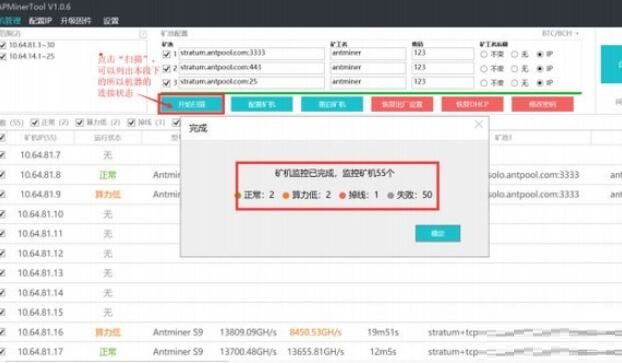This screenshot has height=363, width=622.
Task: Click the orange 算力低 status for 10.64.81.16
Action: [x=108, y=332]
